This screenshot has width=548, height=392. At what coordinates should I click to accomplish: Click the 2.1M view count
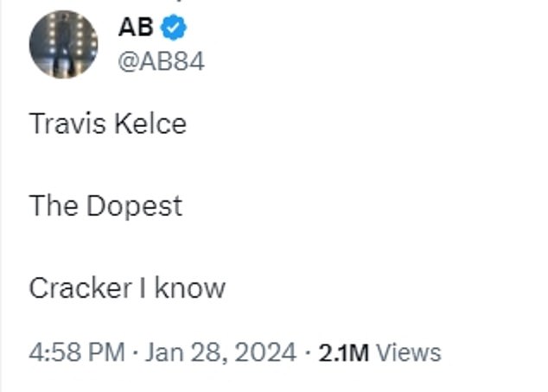pyautogui.click(x=345, y=351)
